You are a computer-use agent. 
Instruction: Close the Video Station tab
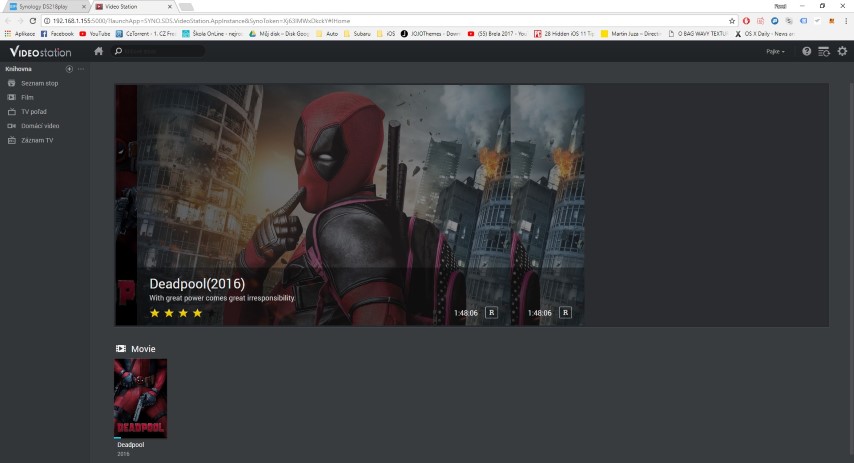coord(169,7)
